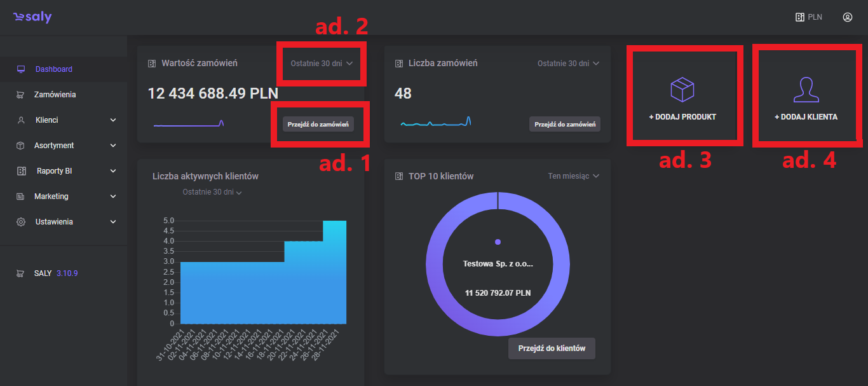The height and width of the screenshot is (386, 868).
Task: Expand the Klienci sidebar submenu chevron
Action: click(113, 120)
